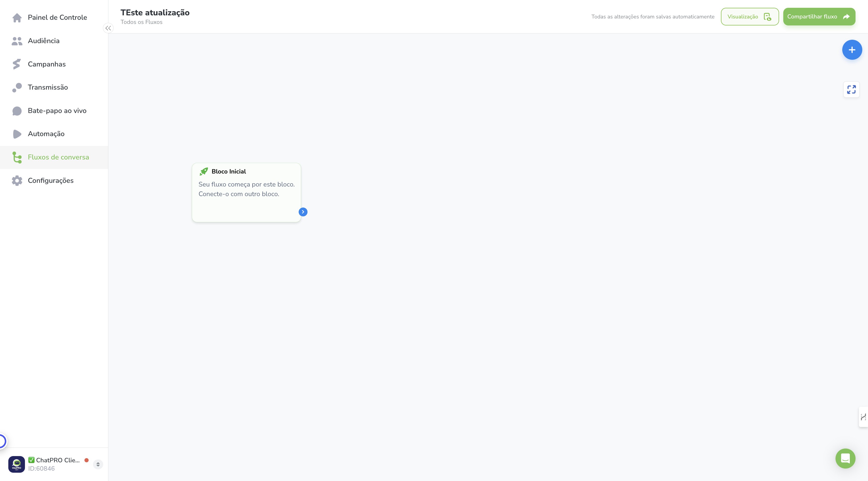
Task: Click the ChatPRO account avatar logo
Action: [17, 464]
